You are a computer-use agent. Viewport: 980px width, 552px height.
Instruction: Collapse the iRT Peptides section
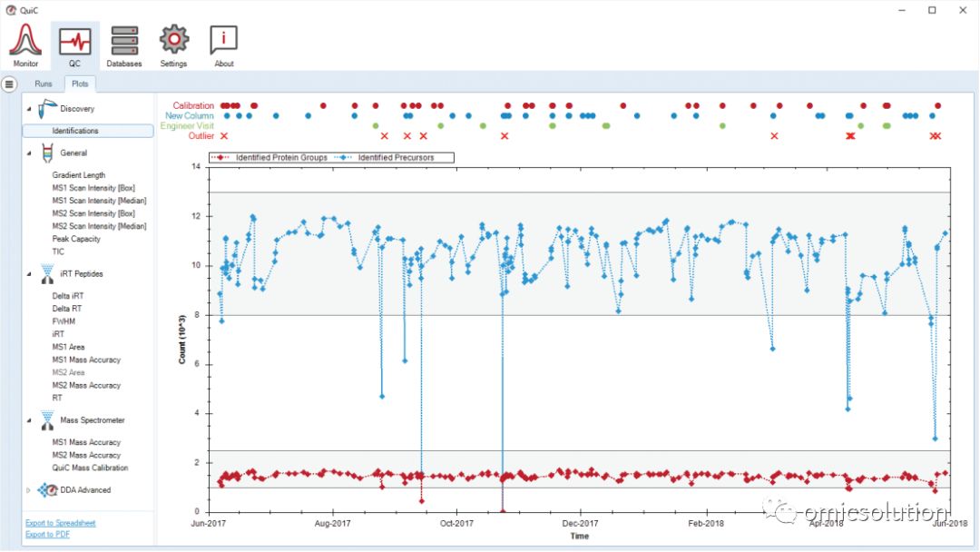(x=29, y=274)
